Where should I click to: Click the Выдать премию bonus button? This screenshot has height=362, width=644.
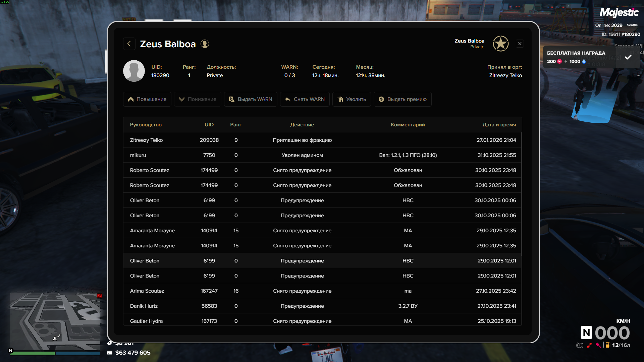tap(402, 99)
